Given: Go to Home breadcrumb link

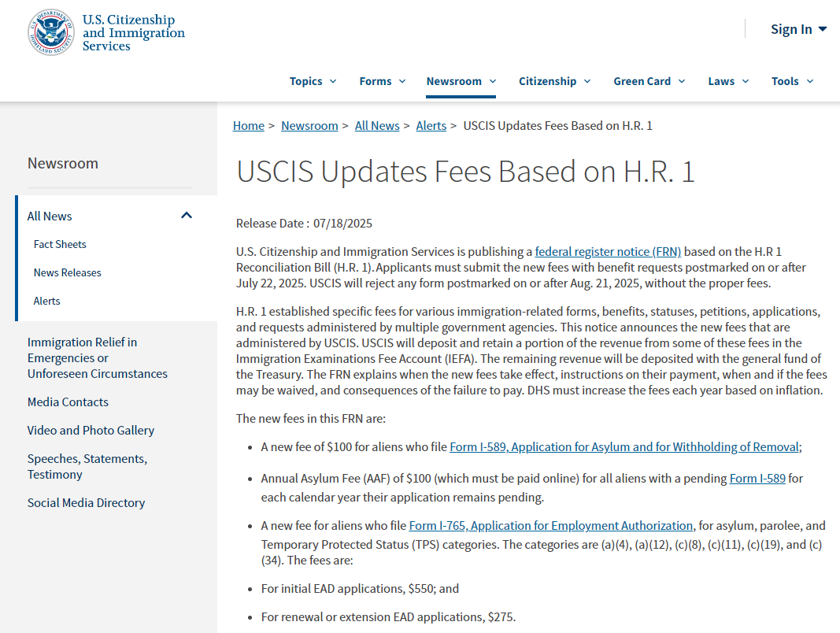Looking at the screenshot, I should tap(248, 126).
